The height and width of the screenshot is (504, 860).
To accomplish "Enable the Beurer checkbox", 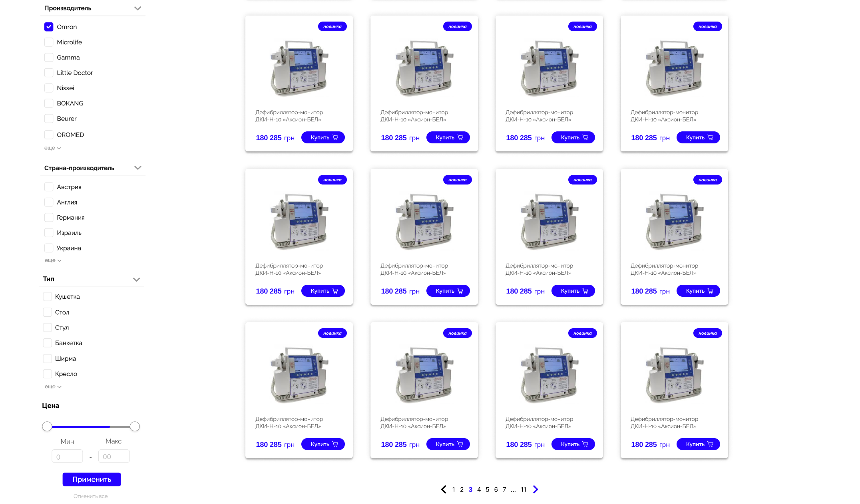I will tap(49, 119).
